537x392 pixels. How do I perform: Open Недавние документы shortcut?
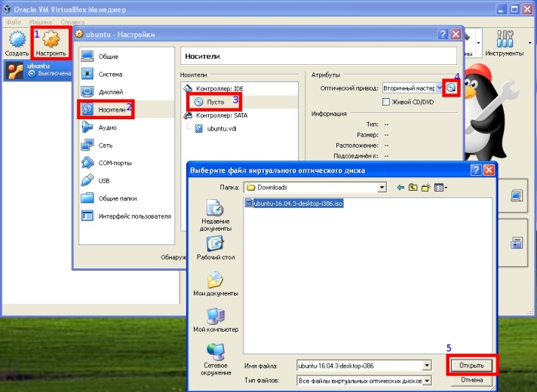(216, 216)
